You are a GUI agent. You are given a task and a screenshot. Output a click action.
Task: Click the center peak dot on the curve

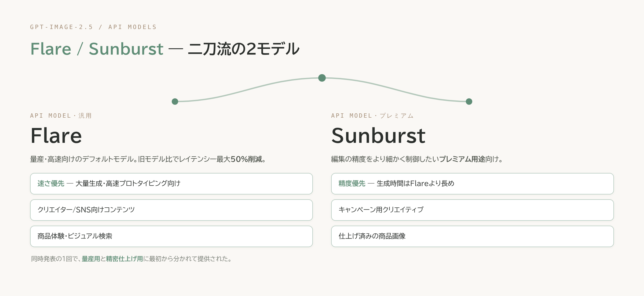(x=322, y=78)
